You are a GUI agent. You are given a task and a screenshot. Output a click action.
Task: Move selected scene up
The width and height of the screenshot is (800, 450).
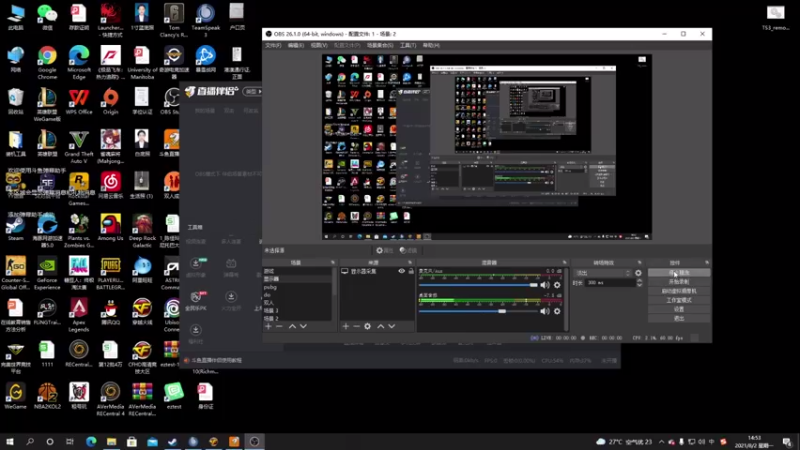(292, 326)
